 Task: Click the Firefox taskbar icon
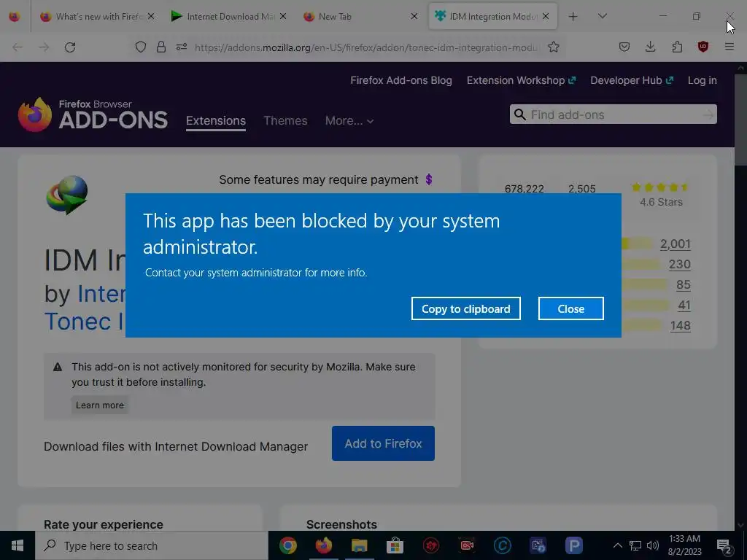pyautogui.click(x=323, y=545)
